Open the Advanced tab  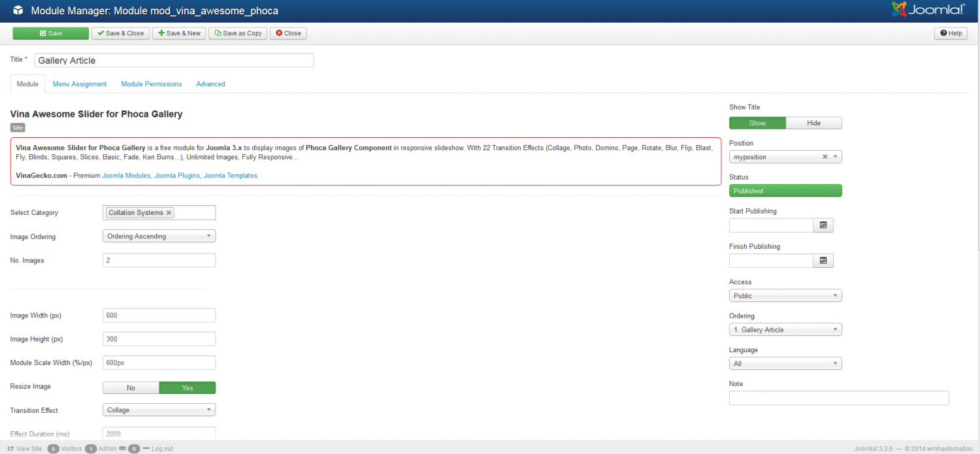tap(210, 84)
